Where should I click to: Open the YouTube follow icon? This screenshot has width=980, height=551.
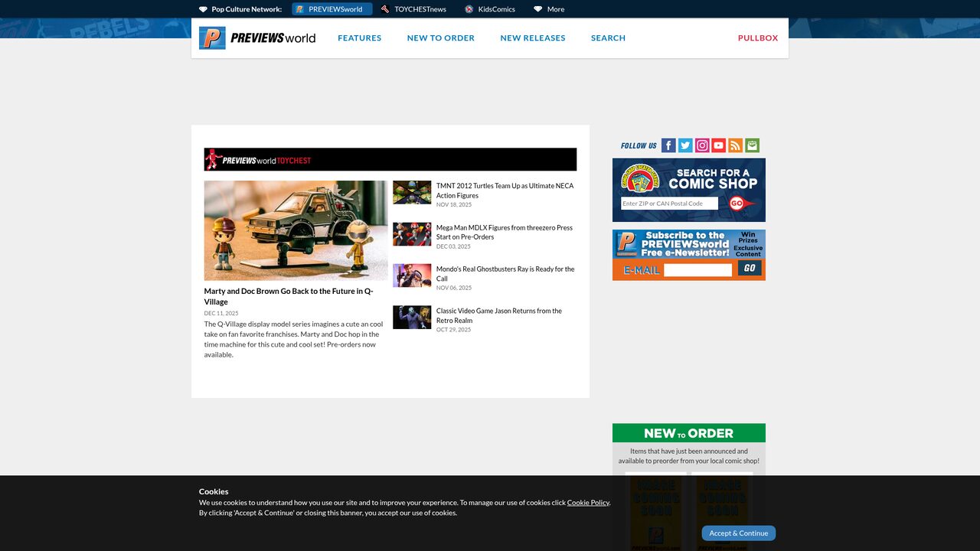click(x=718, y=145)
